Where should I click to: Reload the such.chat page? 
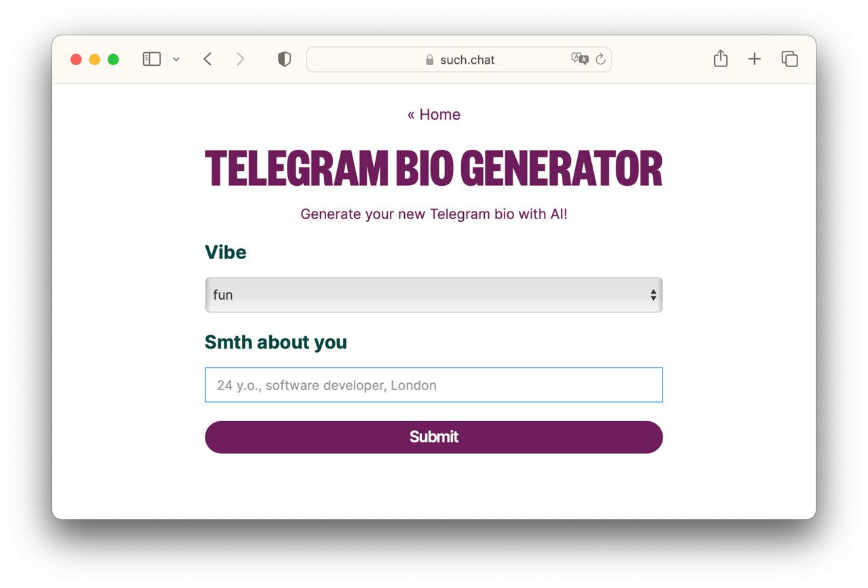pos(601,59)
